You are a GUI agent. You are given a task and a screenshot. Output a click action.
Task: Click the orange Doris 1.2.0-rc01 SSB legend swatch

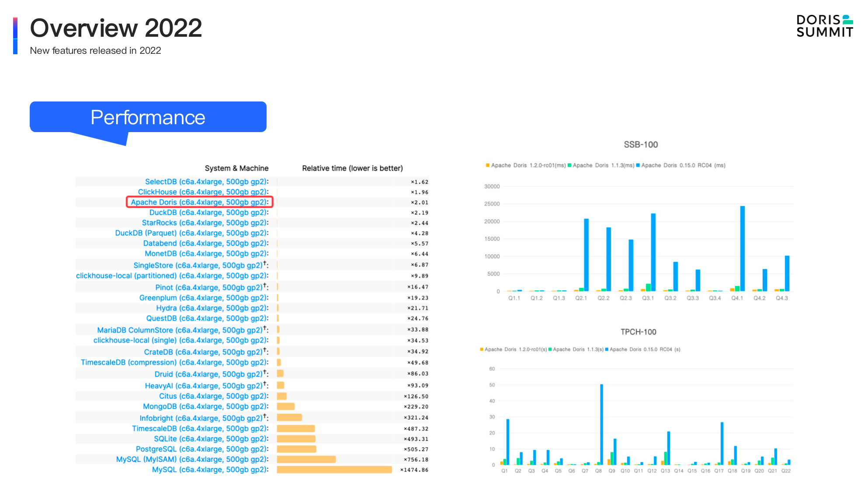pyautogui.click(x=487, y=165)
